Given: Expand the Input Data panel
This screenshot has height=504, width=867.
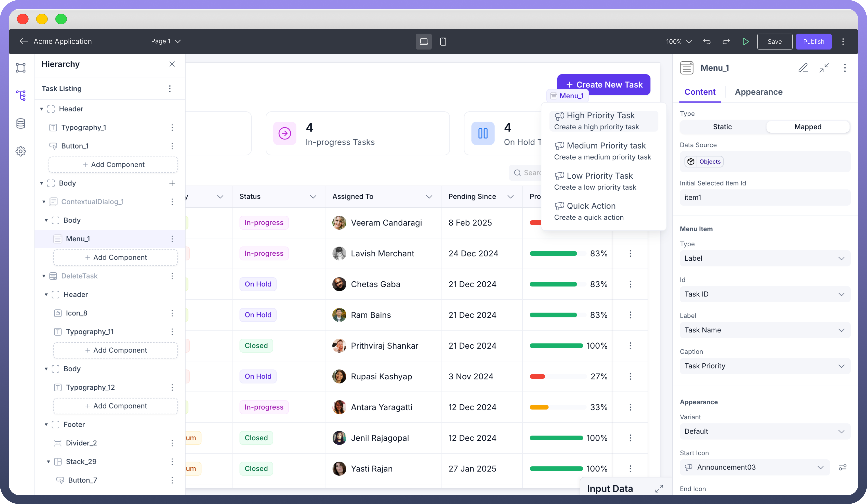Looking at the screenshot, I should [659, 489].
